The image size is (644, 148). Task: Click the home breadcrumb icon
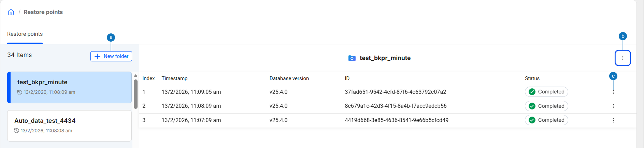11,12
